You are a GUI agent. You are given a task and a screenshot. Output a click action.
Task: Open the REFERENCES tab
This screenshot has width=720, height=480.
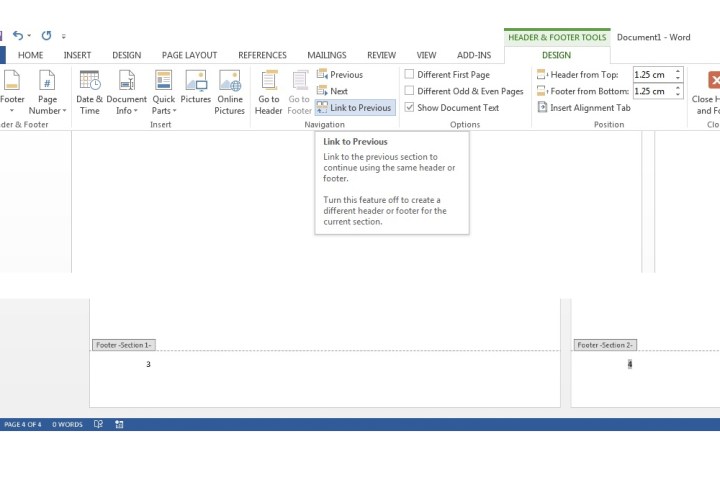(262, 55)
